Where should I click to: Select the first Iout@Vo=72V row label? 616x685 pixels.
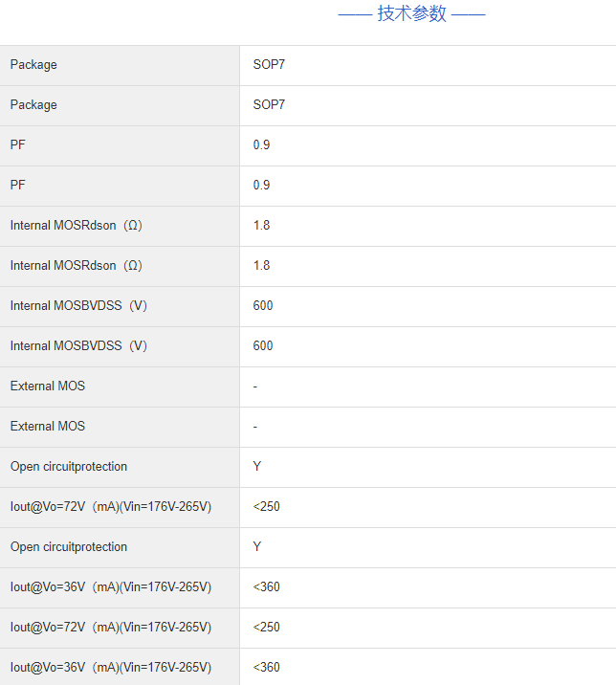coord(111,507)
